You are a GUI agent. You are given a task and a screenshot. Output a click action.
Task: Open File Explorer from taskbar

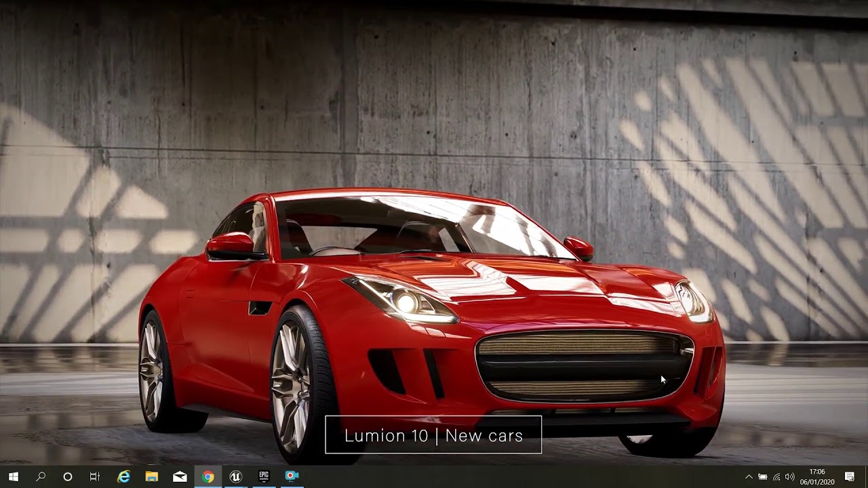151,476
